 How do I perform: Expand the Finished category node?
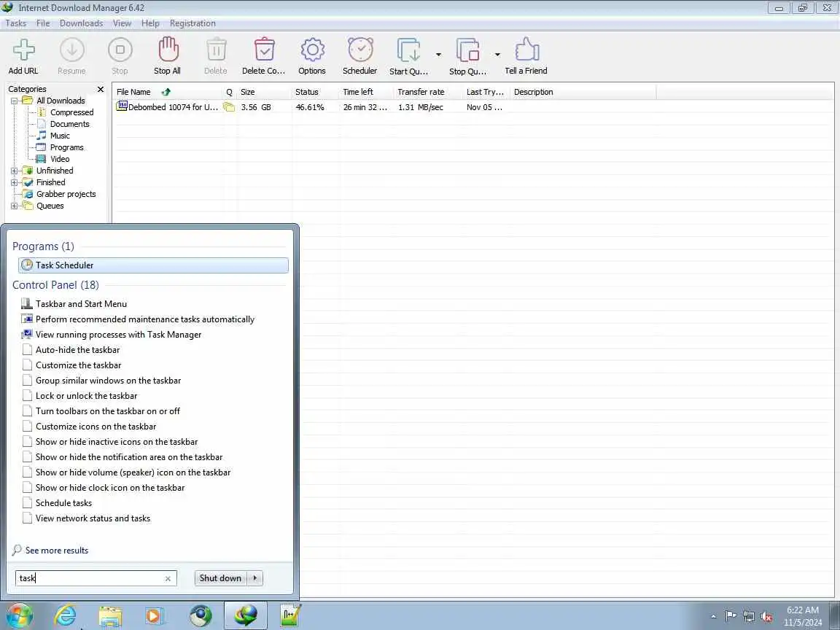(x=15, y=183)
